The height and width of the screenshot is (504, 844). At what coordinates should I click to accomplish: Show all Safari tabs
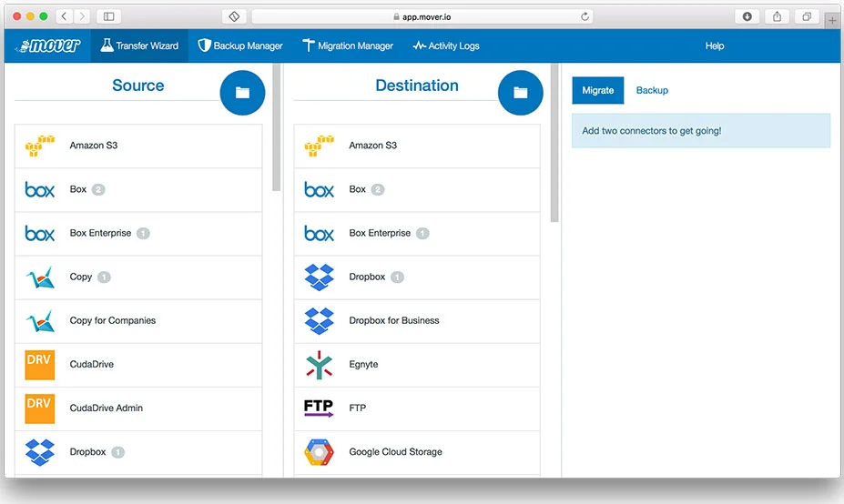pyautogui.click(x=807, y=16)
